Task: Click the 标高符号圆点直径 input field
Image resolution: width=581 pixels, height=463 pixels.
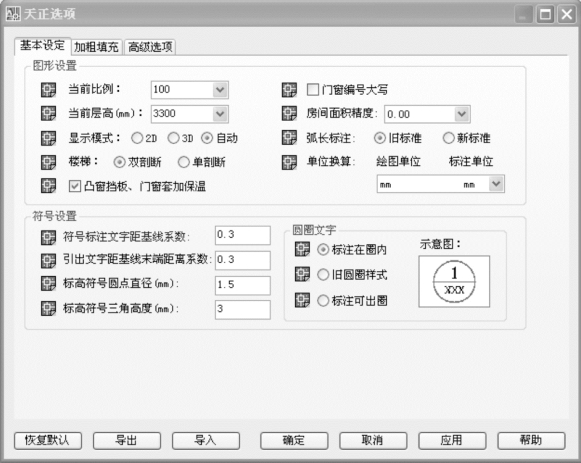Action: (243, 285)
